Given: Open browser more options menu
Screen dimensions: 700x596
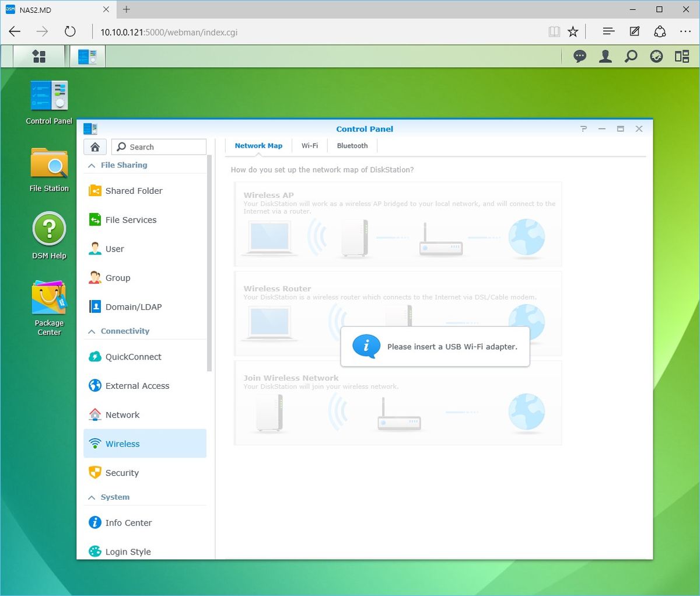Looking at the screenshot, I should [685, 32].
